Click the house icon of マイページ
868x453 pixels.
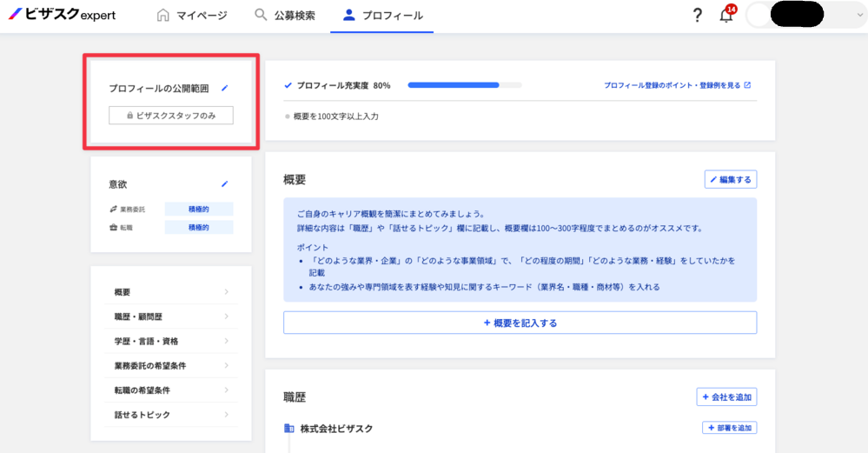162,15
